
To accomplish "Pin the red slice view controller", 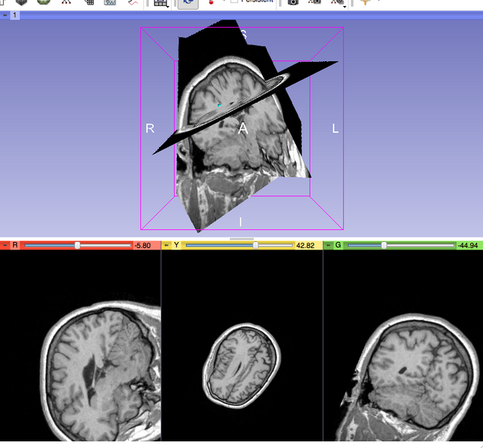I will (6, 245).
